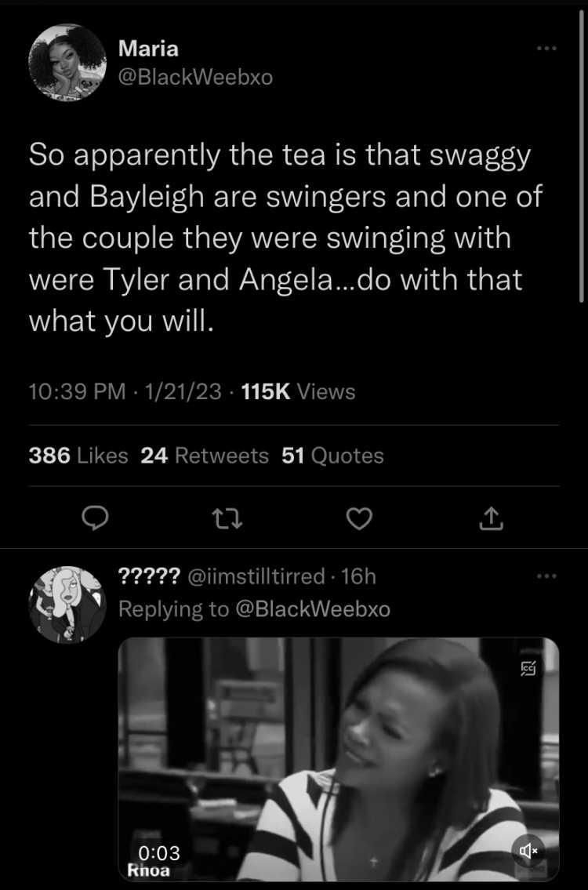This screenshot has width=588, height=890.
Task: View the 24 Retweets list
Action: (205, 456)
